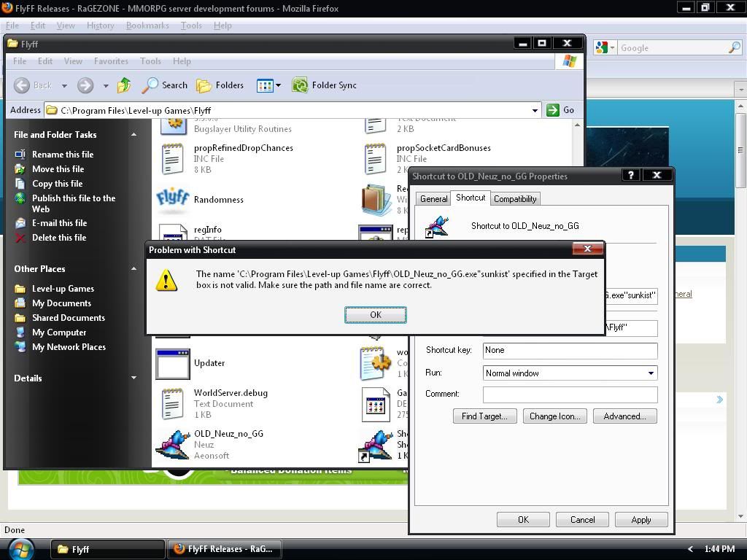The width and height of the screenshot is (747, 560).
Task: Click inside the Comment input field
Action: (x=570, y=394)
